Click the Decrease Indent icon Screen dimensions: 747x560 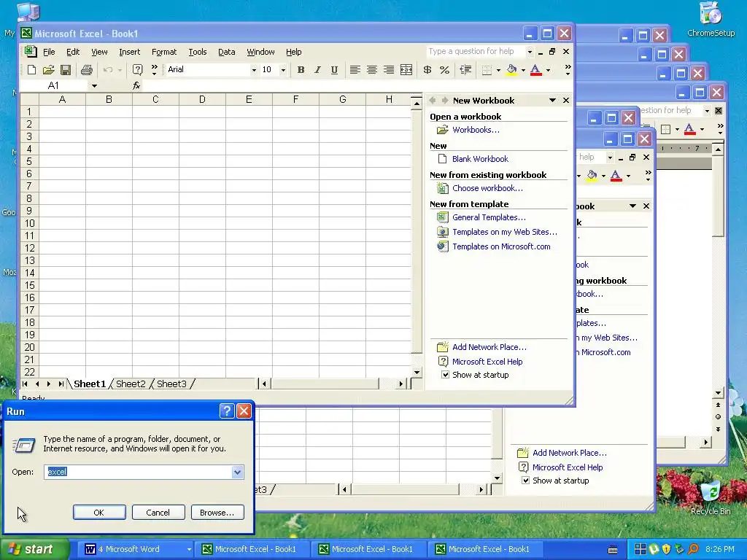[x=465, y=70]
